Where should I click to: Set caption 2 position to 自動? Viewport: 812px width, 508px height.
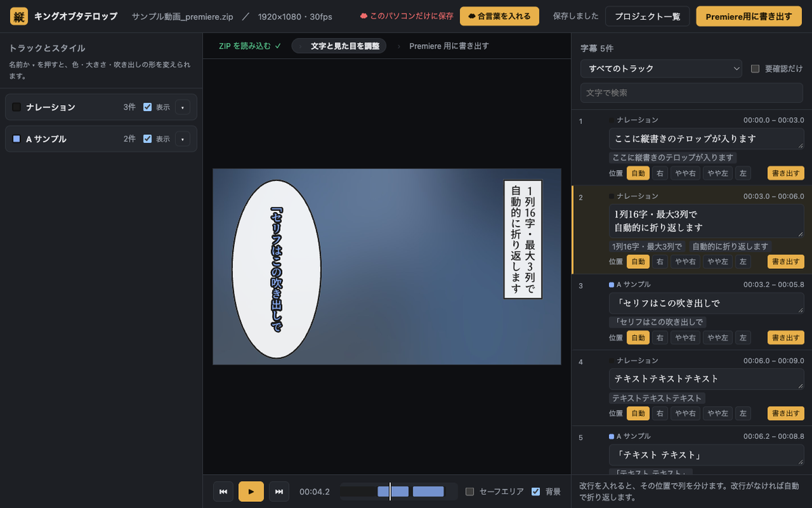click(638, 261)
